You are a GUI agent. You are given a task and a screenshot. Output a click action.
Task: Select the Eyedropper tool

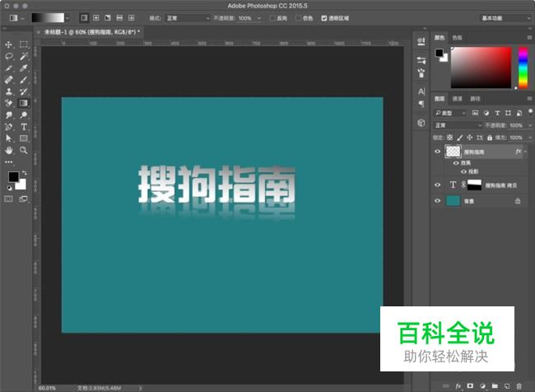tap(24, 68)
